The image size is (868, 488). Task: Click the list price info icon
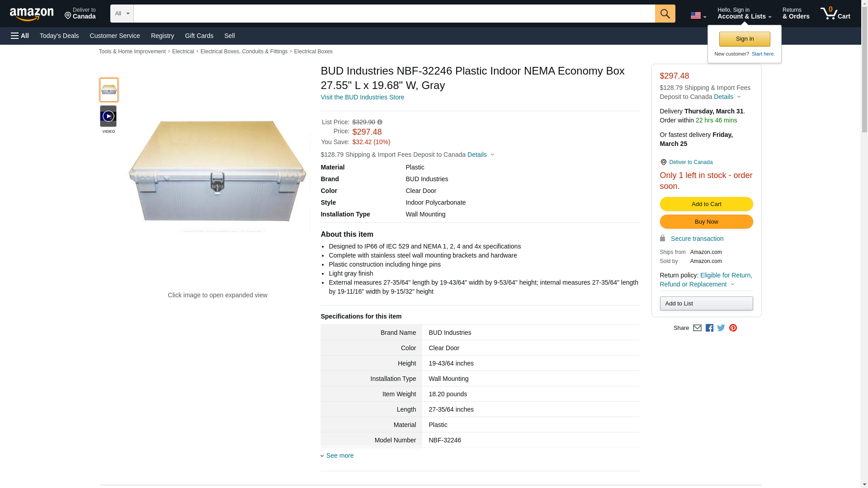pos(380,122)
